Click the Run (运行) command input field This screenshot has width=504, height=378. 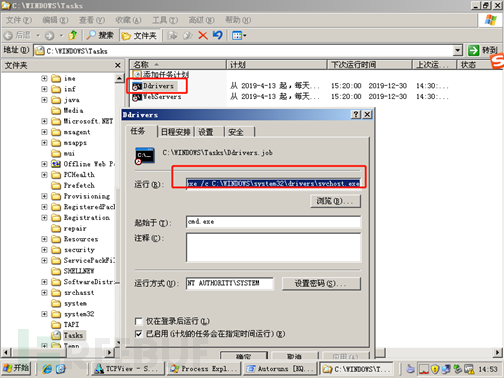tap(273, 184)
